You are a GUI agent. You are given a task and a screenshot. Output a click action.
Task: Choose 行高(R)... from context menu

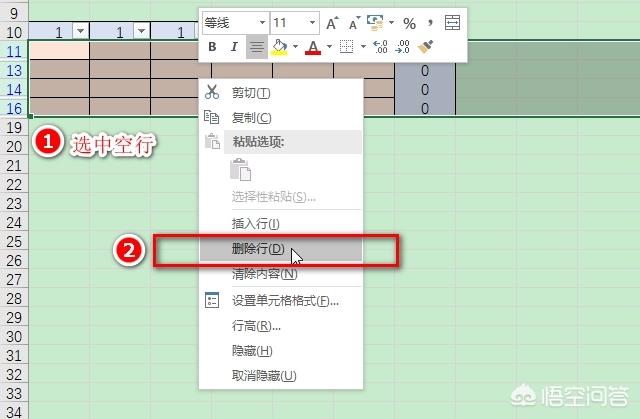click(x=281, y=326)
